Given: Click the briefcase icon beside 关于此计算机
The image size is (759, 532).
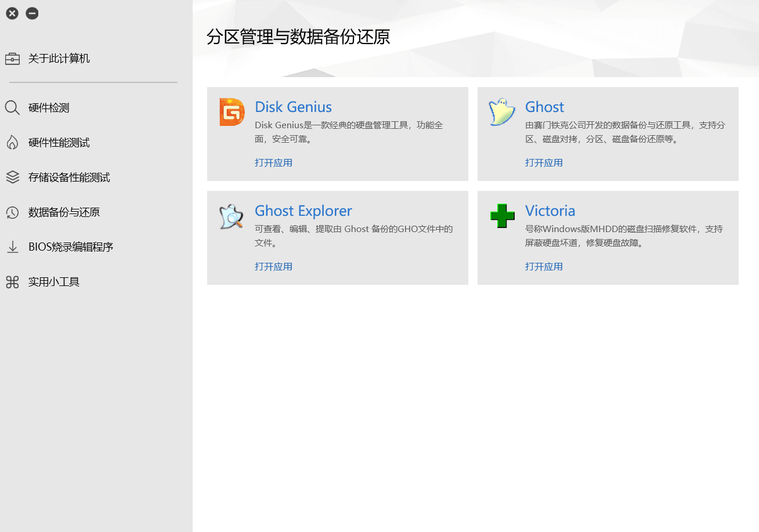Looking at the screenshot, I should 12,59.
